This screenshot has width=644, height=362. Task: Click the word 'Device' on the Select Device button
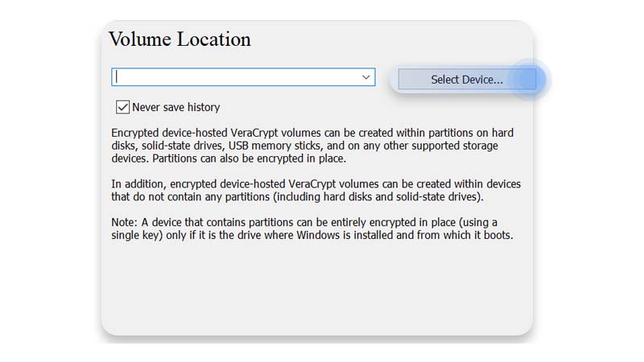482,80
